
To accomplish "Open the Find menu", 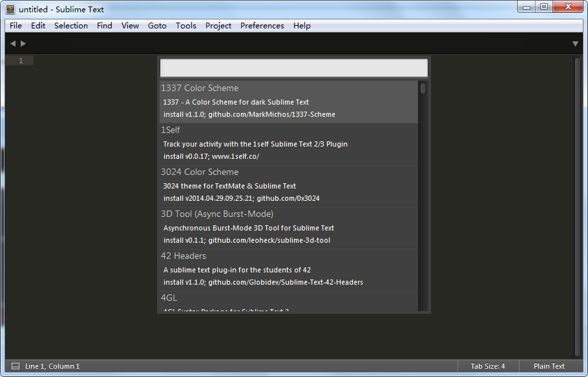I will click(x=104, y=25).
